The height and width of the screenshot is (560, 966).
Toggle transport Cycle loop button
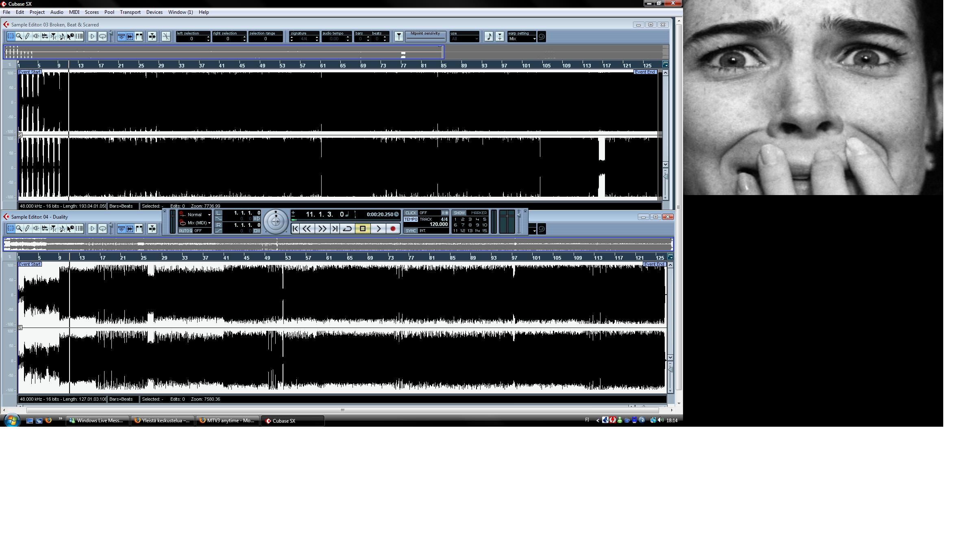tap(347, 229)
